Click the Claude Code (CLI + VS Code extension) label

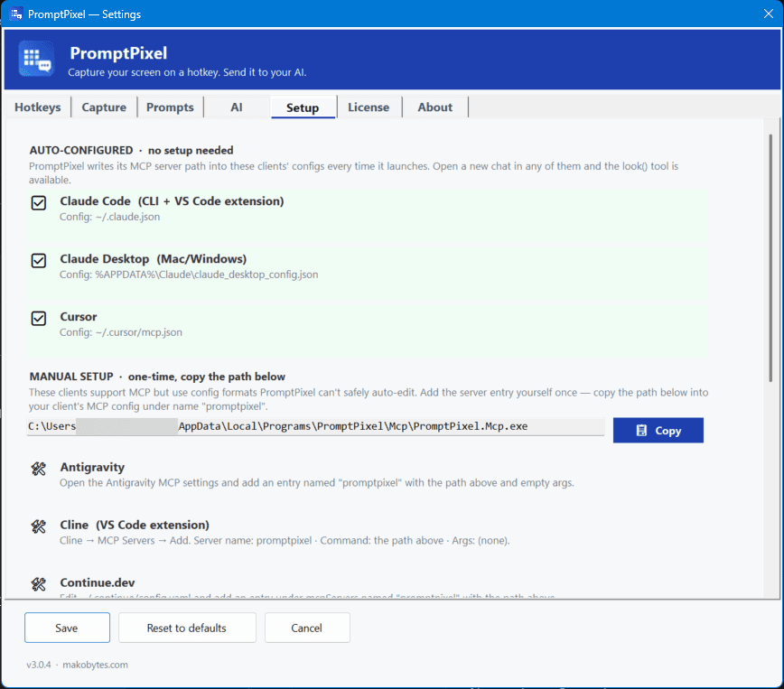click(172, 201)
